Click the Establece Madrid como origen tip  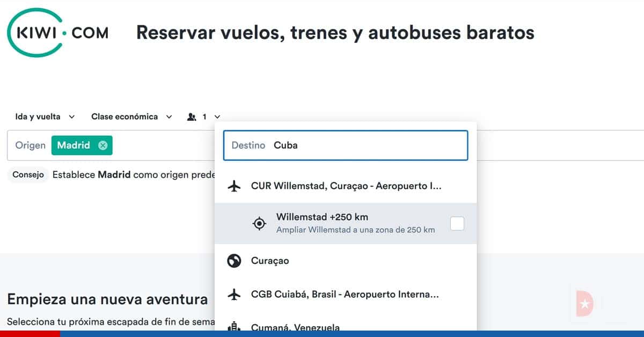tap(134, 175)
